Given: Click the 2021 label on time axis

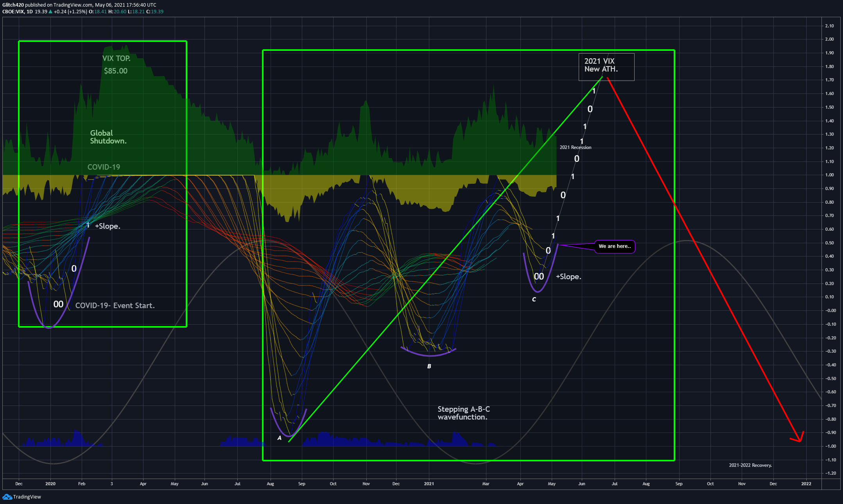Looking at the screenshot, I should (x=429, y=484).
